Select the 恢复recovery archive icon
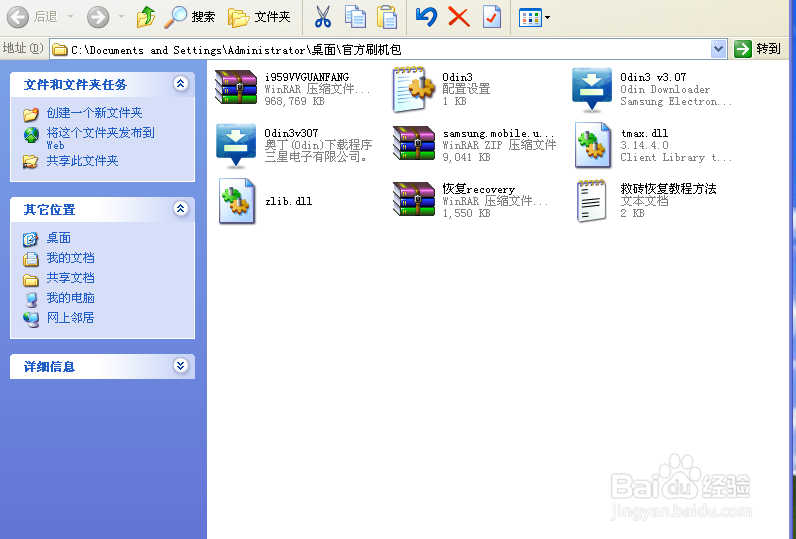Viewport: 796px width, 539px height. coord(414,199)
